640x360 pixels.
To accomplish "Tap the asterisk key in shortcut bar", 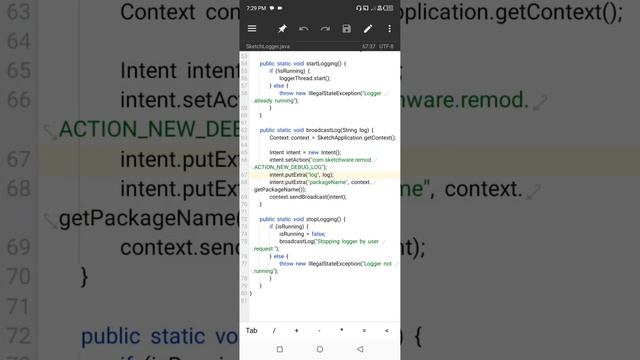I will click(342, 330).
